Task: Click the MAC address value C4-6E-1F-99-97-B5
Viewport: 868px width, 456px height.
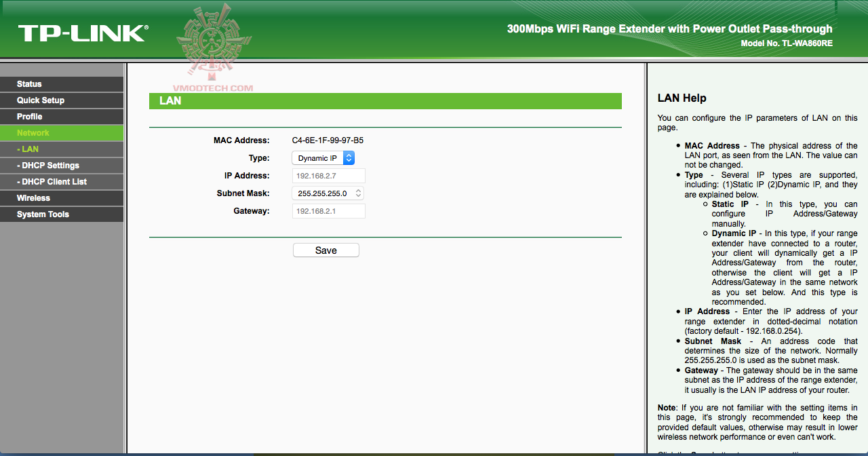Action: pos(328,140)
